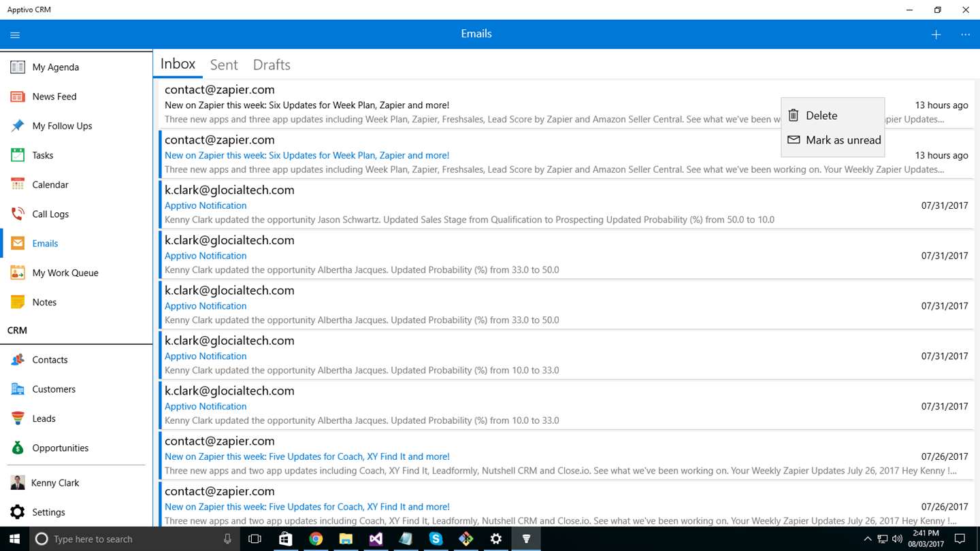Open CRM Contacts
The width and height of the screenshot is (980, 551).
point(76,360)
